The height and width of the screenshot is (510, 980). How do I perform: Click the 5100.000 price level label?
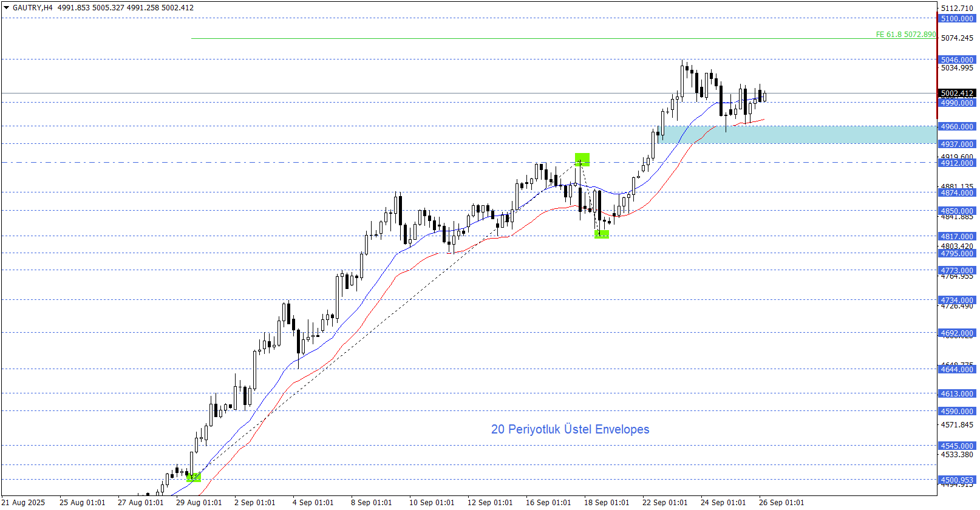click(957, 19)
